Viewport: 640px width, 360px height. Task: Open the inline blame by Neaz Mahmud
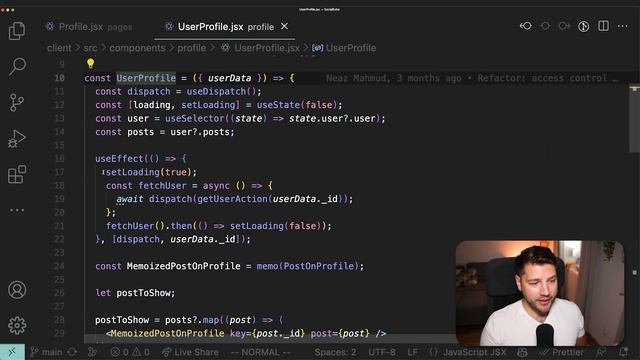pos(471,78)
